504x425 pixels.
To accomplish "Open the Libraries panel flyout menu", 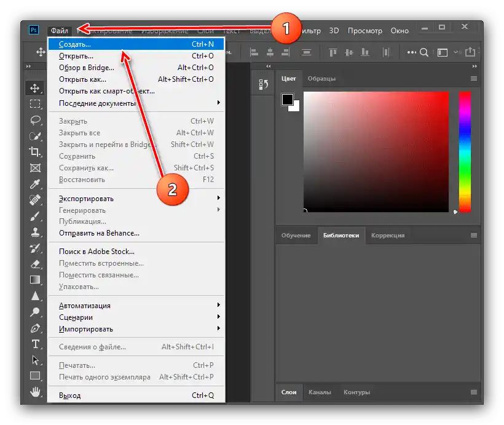I will [x=474, y=235].
